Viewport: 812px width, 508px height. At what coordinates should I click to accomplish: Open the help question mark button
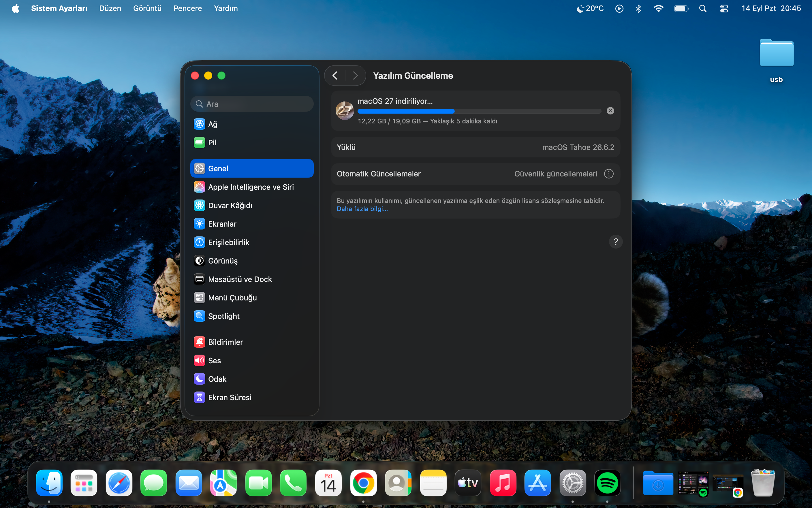(615, 242)
